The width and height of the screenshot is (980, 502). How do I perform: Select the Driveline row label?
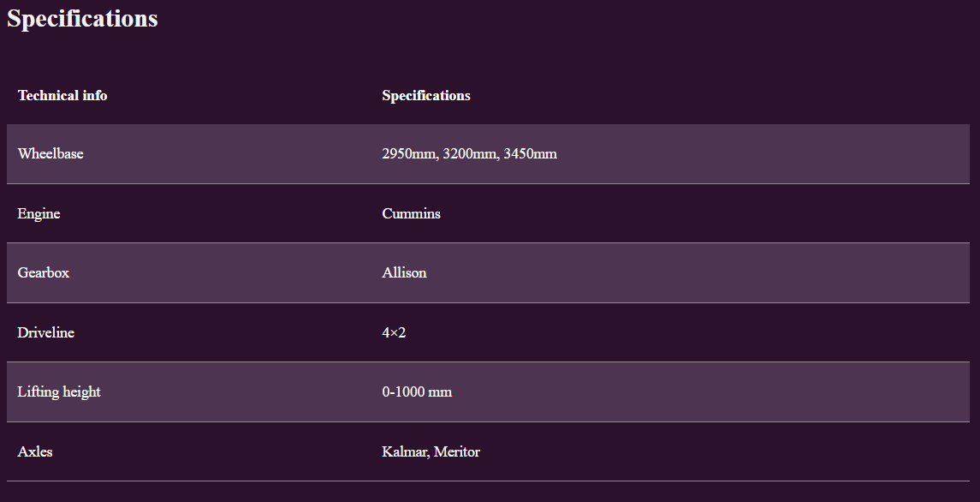(45, 332)
